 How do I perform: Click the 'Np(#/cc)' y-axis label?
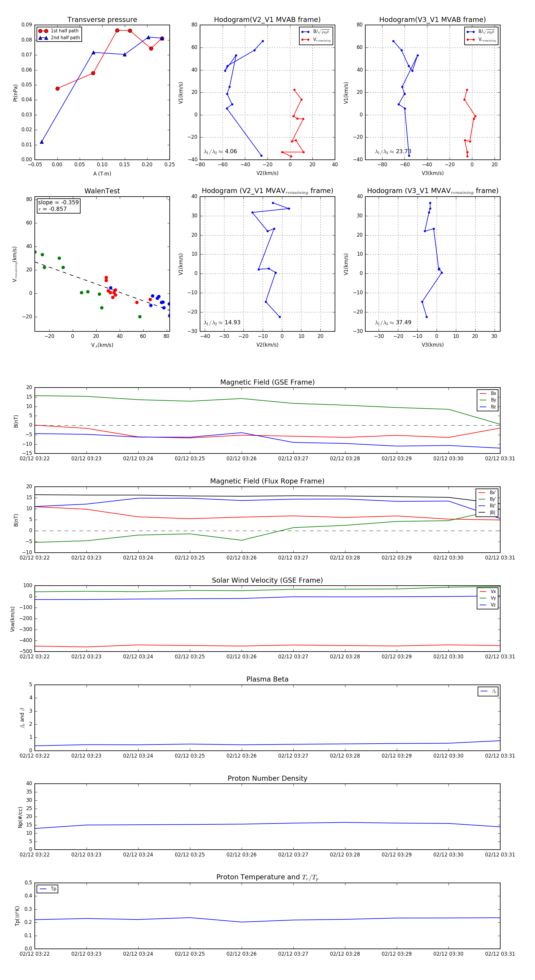20,817
